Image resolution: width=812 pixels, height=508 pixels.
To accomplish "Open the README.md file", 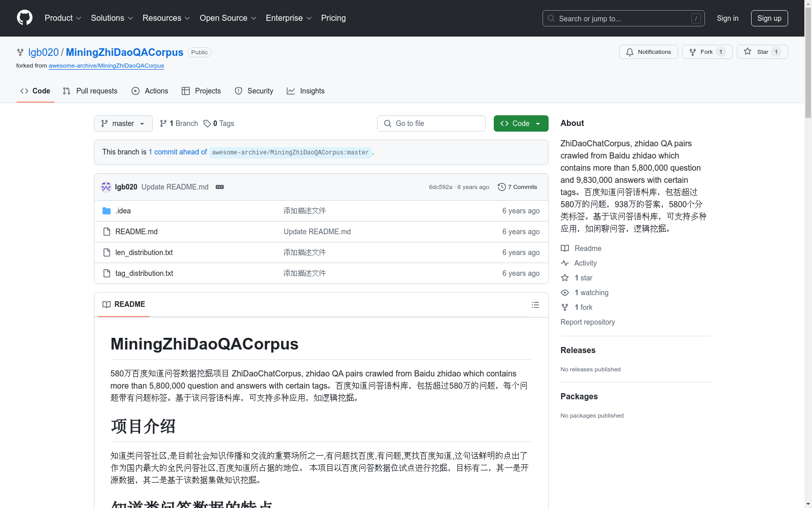I will 137,232.
